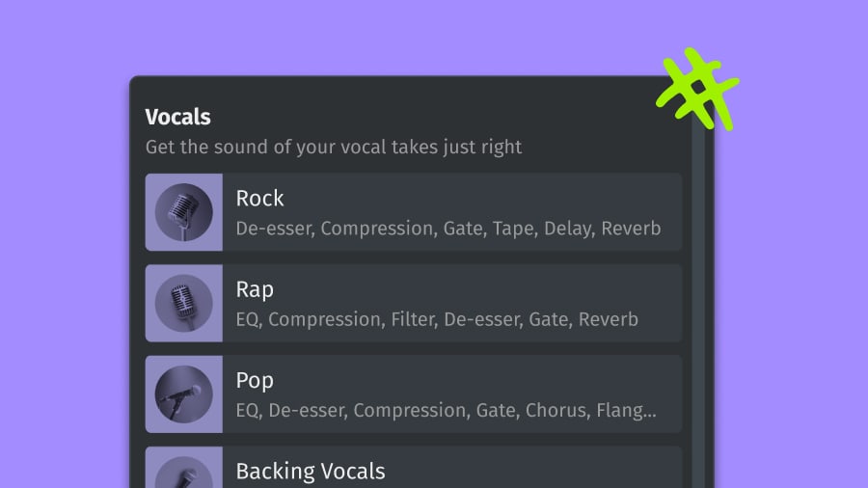Choose the Backing Vocals preset
868x488 pixels.
click(310, 472)
